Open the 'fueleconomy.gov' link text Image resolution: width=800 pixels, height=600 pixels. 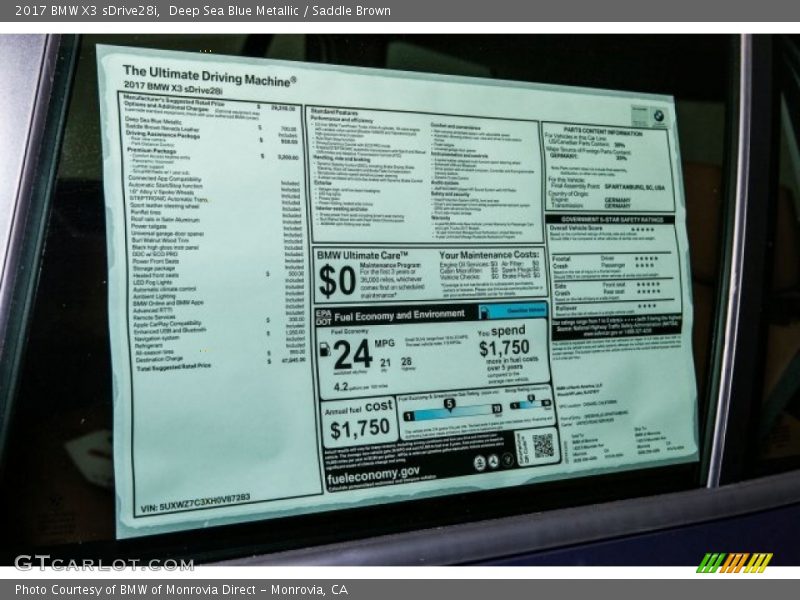coord(373,476)
